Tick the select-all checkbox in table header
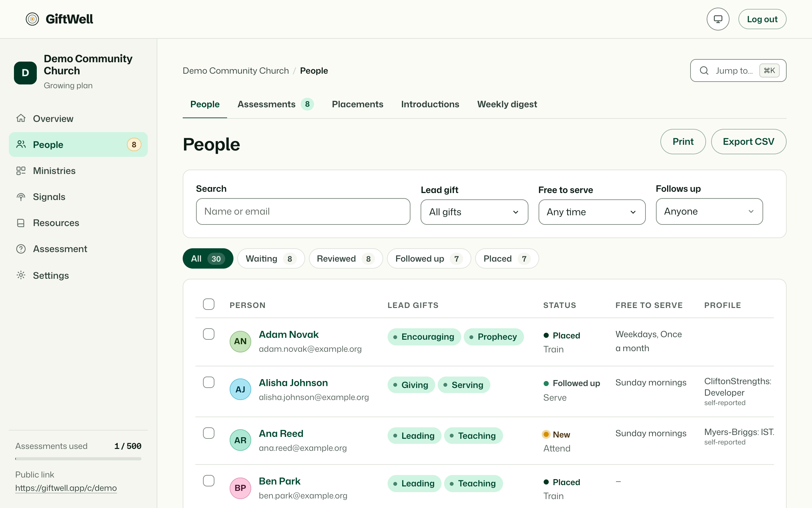This screenshot has height=508, width=812. [x=208, y=304]
